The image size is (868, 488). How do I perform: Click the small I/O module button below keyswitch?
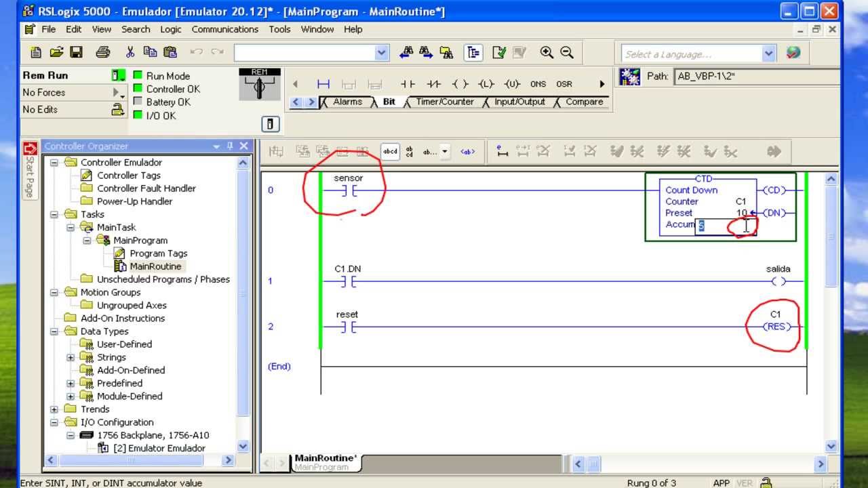pos(270,124)
